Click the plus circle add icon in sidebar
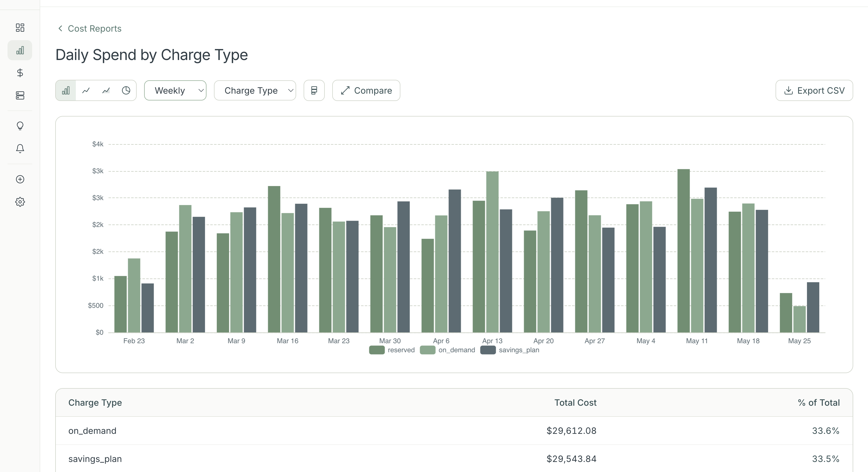The image size is (868, 472). 20,179
